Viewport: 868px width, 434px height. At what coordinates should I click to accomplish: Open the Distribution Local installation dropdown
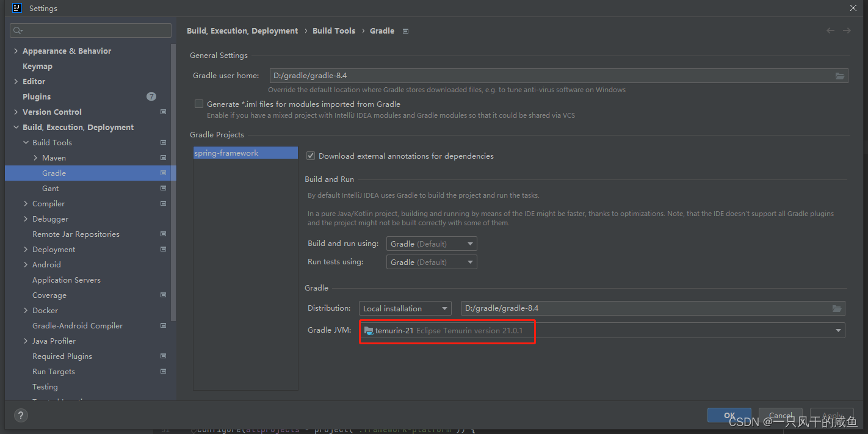coord(405,308)
